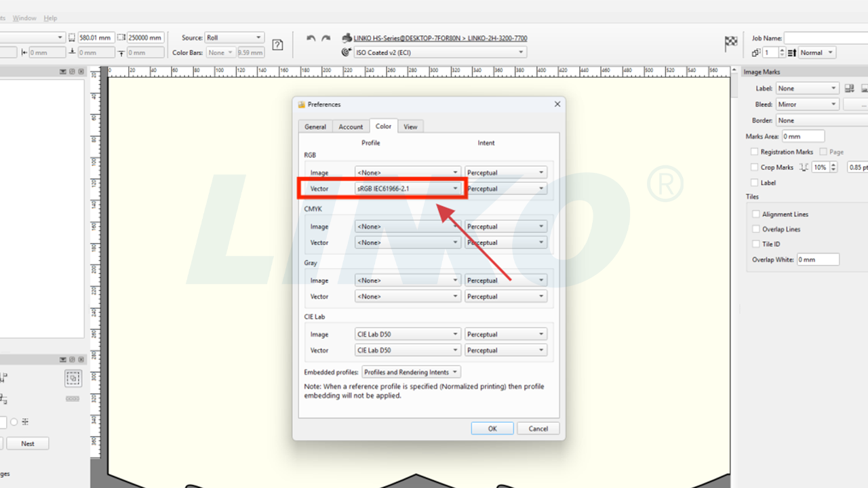This screenshot has height=488, width=868.
Task: Click the page width icon beside 580.01 mm
Action: tap(72, 38)
